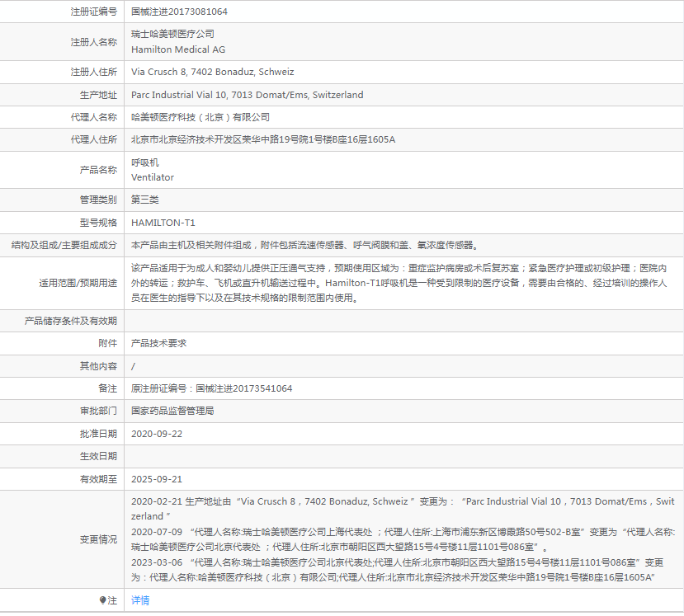Select the slash value in 其他内容 row
The width and height of the screenshot is (684, 616).
133,366
